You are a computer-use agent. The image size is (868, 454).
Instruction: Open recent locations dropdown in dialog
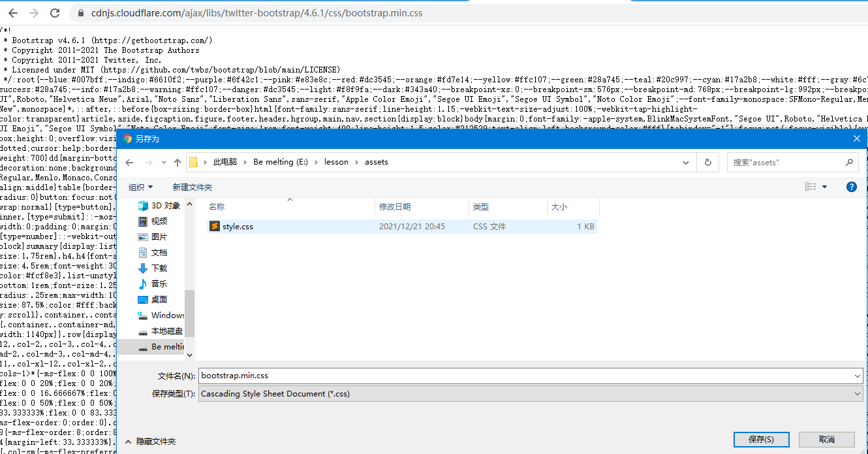163,163
